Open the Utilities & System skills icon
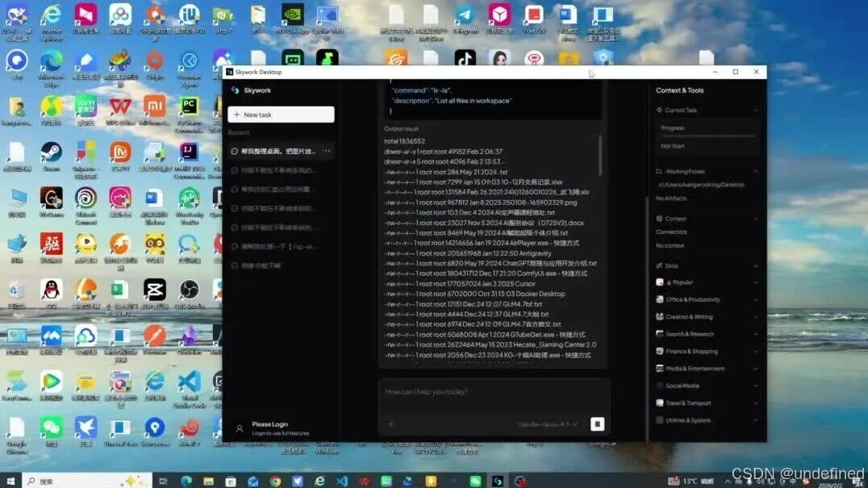Viewport: 868px width, 488px height. (x=659, y=420)
